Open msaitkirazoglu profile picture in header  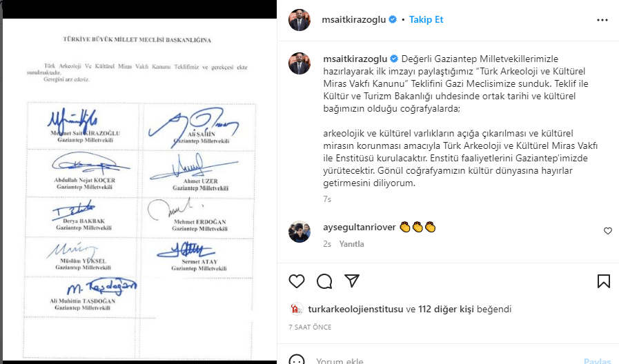click(x=299, y=20)
